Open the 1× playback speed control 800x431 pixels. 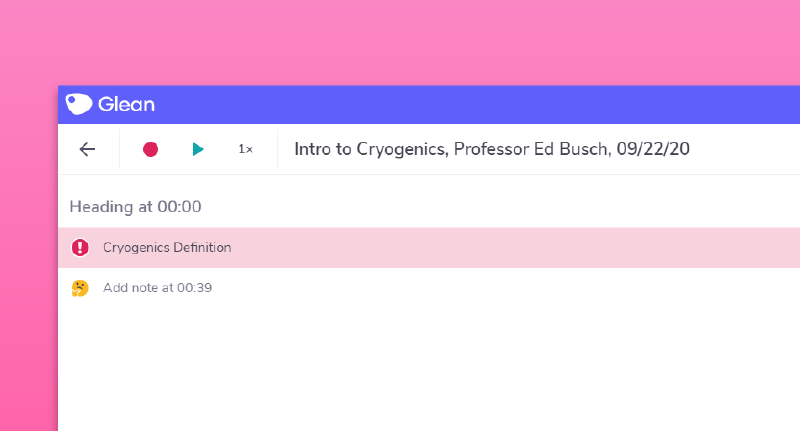[x=245, y=149]
